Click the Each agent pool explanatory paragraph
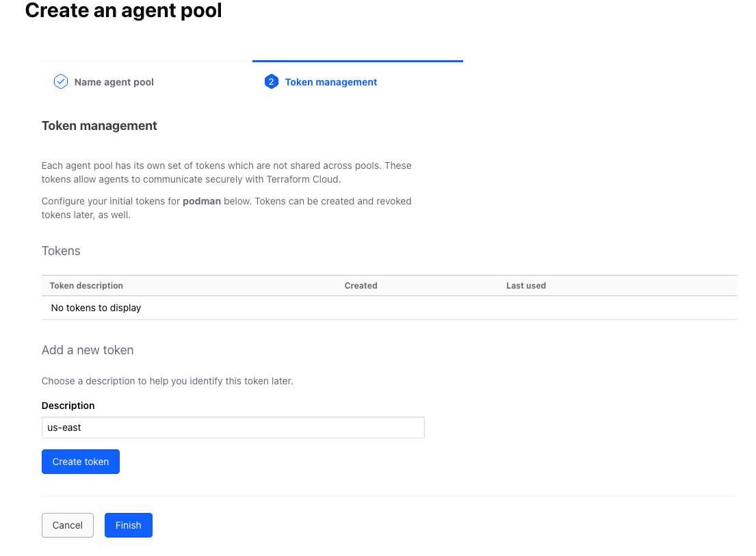Viewport: 756px width, 556px height. (x=226, y=172)
